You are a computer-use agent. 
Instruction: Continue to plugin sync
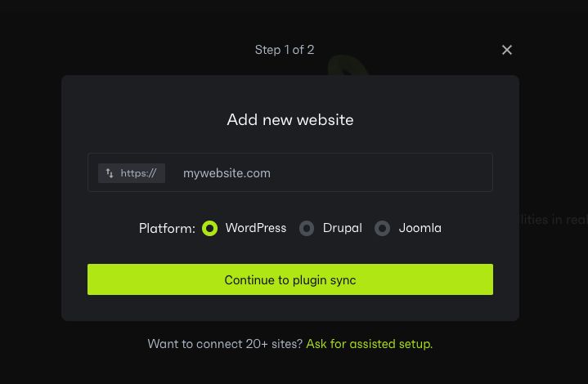point(290,279)
